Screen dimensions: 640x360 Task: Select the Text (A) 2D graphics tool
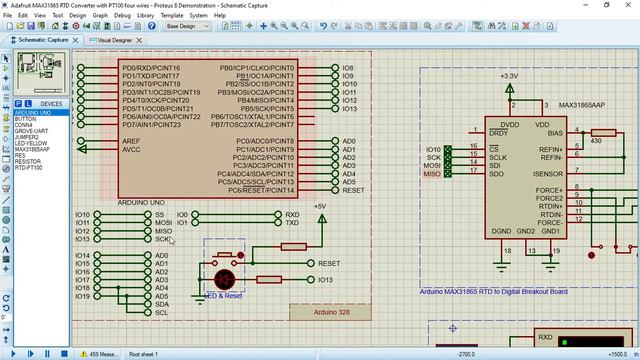pos(6,249)
